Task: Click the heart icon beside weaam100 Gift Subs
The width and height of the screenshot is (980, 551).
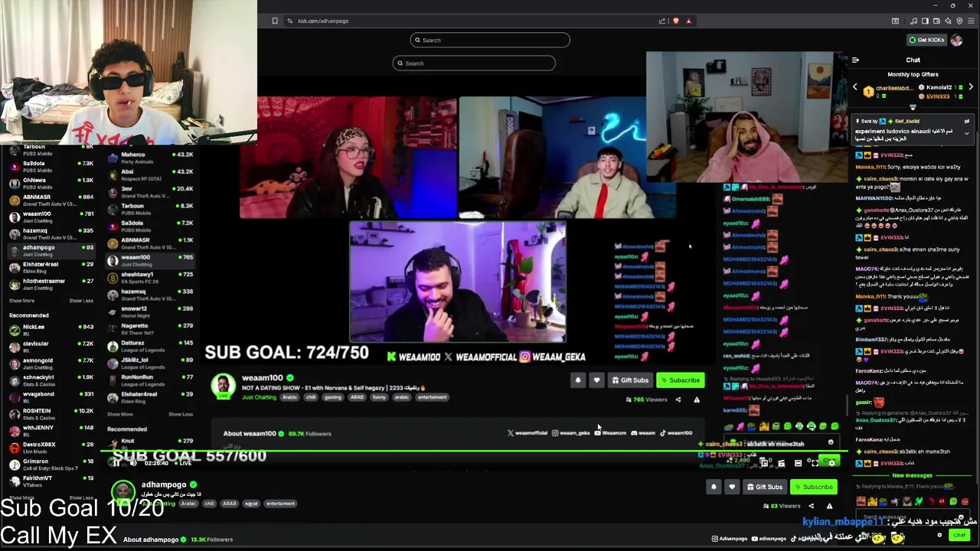Action: (x=596, y=380)
